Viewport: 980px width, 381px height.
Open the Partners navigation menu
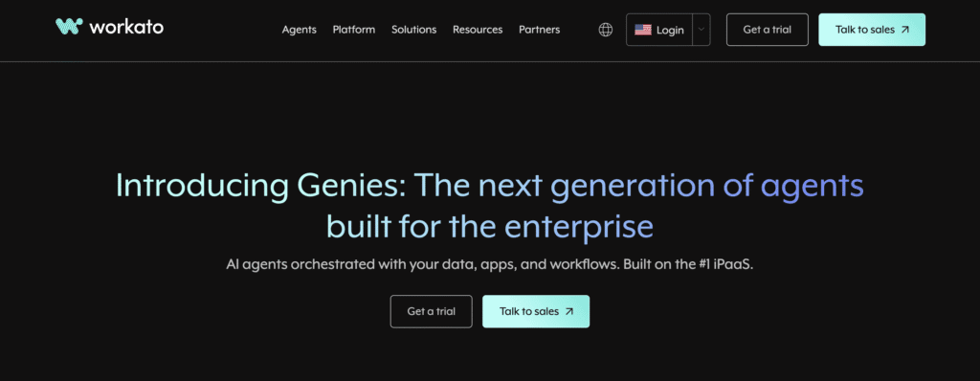[540, 30]
